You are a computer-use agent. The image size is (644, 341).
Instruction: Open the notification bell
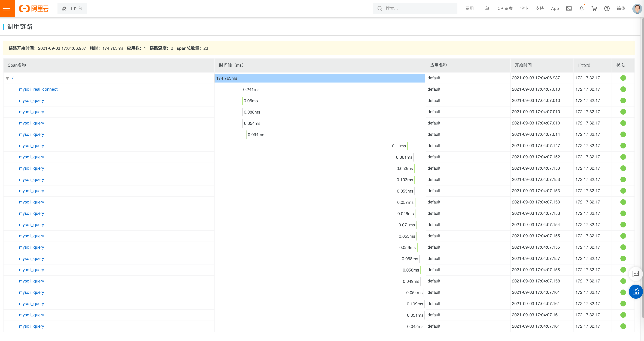582,8
